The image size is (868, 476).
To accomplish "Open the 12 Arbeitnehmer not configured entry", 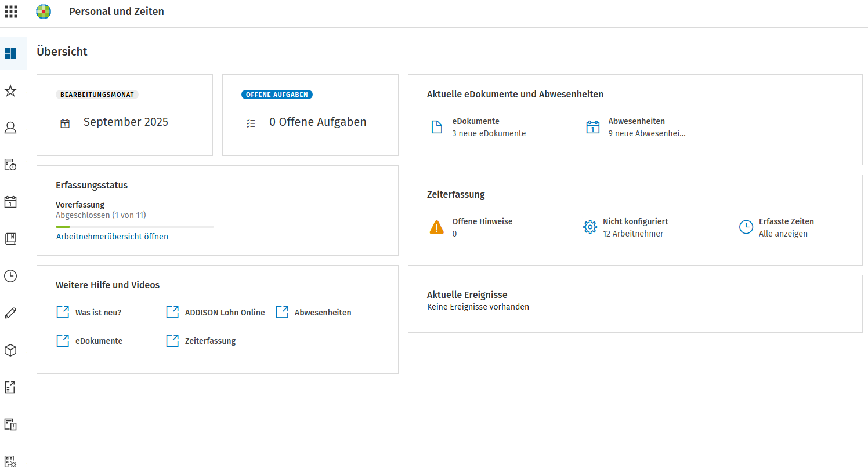I will pyautogui.click(x=633, y=234).
